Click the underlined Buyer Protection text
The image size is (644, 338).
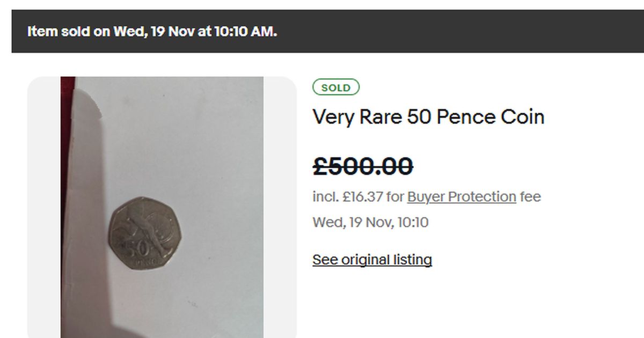[460, 196]
